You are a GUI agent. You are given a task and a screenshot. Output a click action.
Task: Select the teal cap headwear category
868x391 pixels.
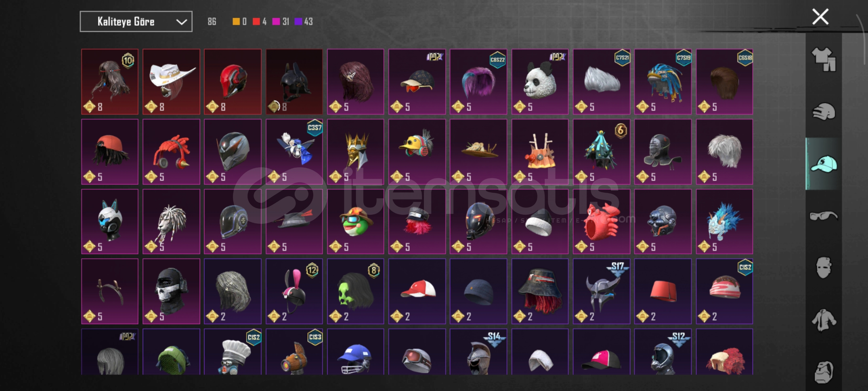pyautogui.click(x=824, y=164)
